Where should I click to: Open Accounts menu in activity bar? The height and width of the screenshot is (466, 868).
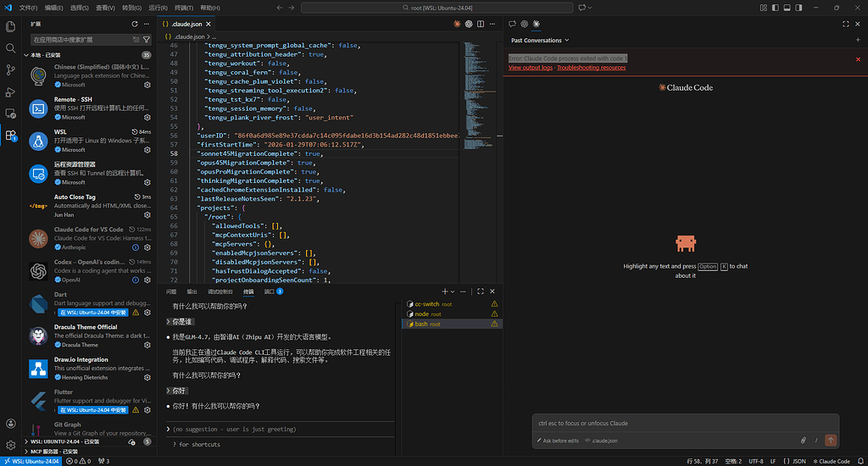coord(10,424)
